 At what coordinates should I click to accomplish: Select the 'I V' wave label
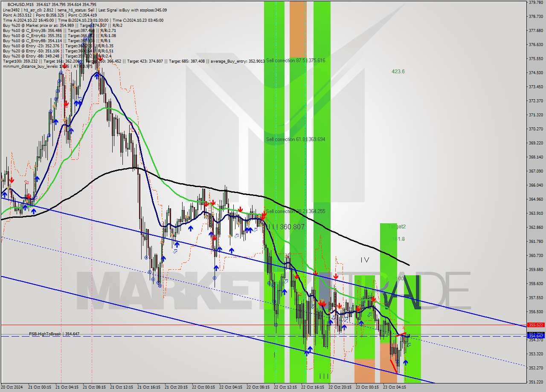365,259
